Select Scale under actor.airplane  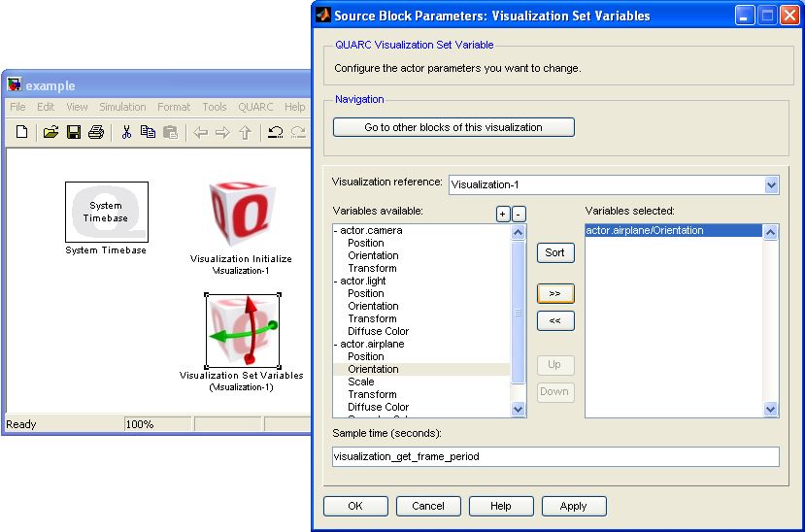361,382
